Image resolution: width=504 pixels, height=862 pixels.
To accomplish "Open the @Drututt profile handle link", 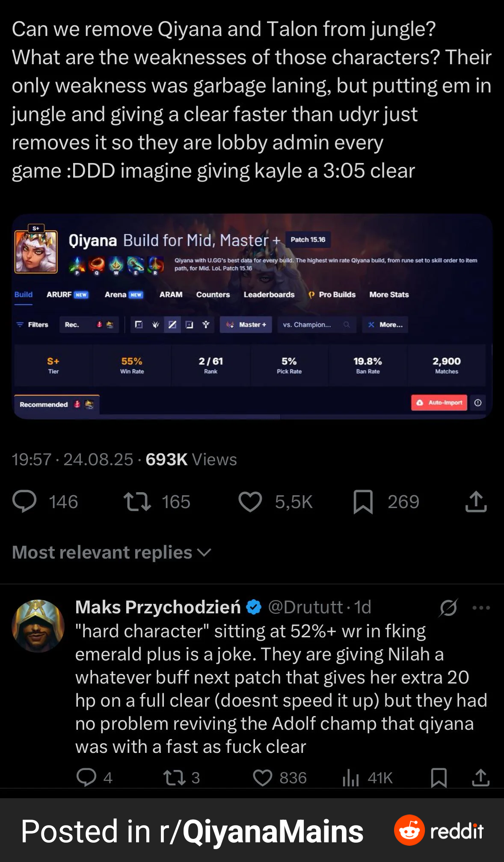I will coord(305,607).
